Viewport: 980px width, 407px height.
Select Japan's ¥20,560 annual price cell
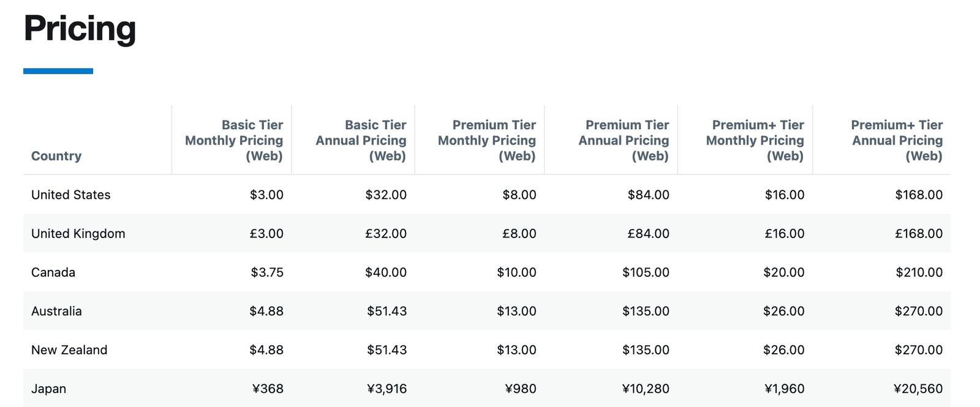[918, 389]
